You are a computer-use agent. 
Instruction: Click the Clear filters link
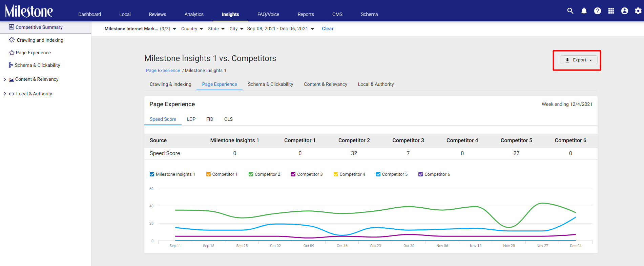[x=328, y=29]
